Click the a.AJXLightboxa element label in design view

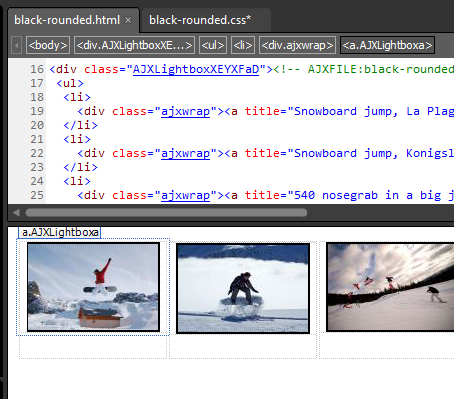[x=60, y=232]
